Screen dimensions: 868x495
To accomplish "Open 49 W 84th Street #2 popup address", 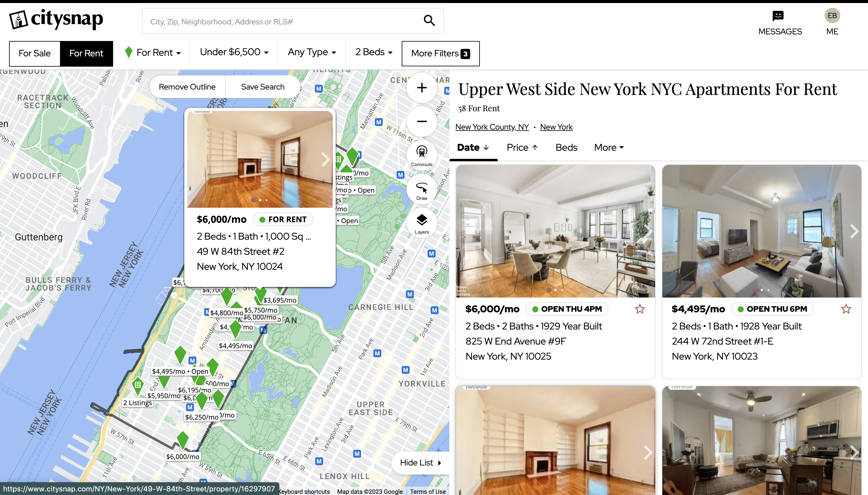I will [240, 251].
